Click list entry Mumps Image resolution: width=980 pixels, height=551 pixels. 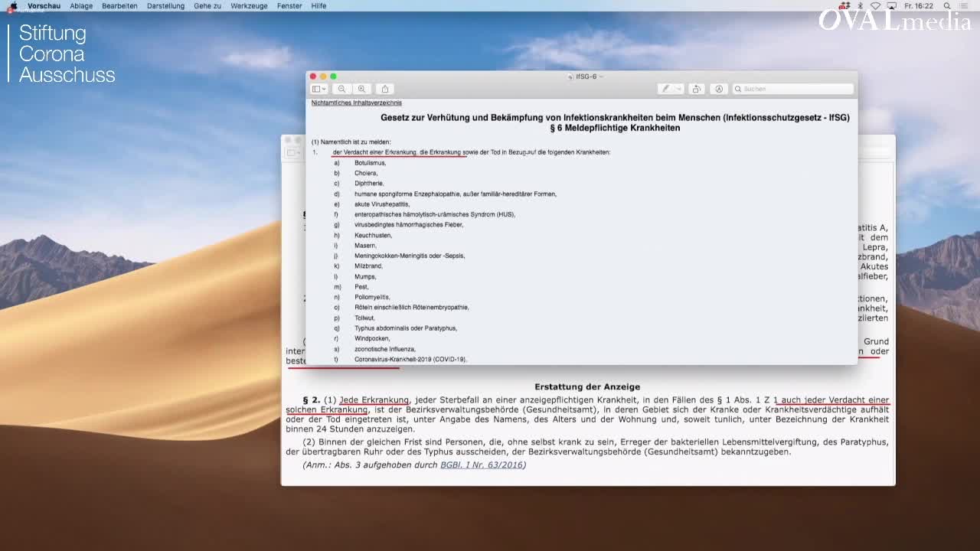point(365,276)
